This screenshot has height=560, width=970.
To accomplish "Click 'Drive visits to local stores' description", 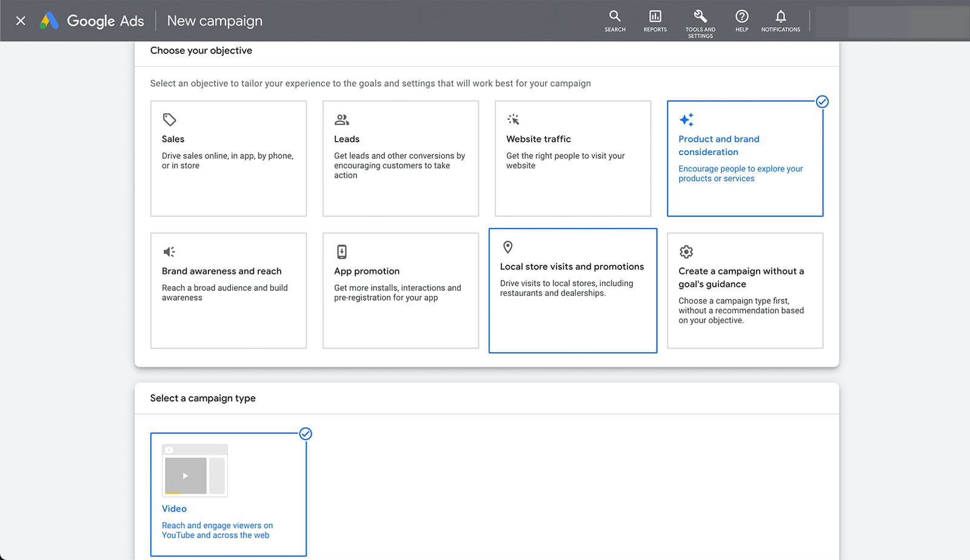I will click(566, 288).
